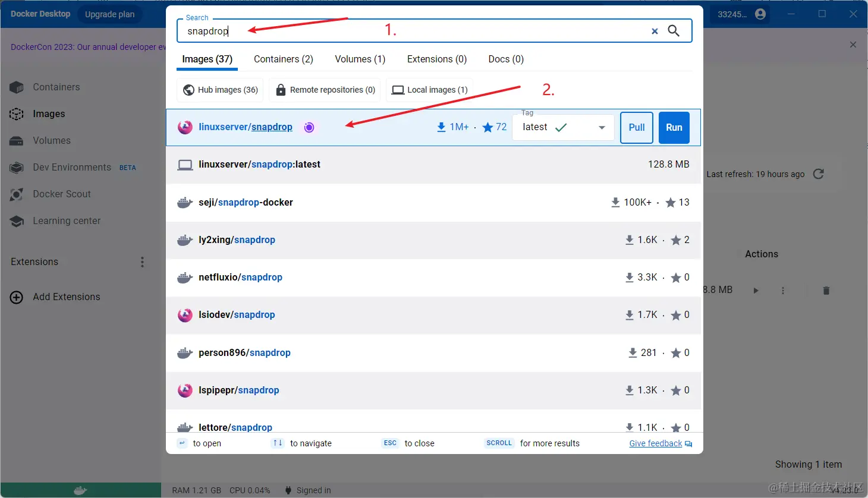Open the linuxserver/snapdrop repository link
The image size is (868, 498).
click(x=246, y=127)
